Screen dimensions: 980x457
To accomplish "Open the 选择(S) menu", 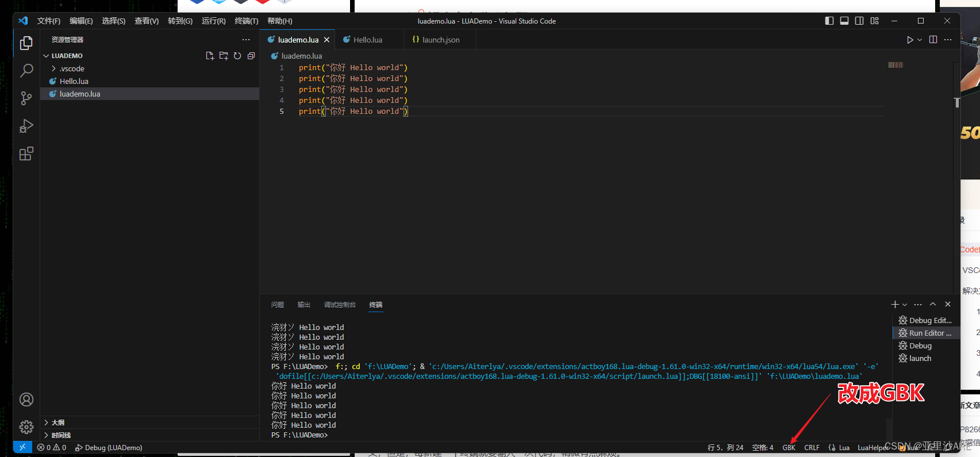I will [x=113, y=21].
